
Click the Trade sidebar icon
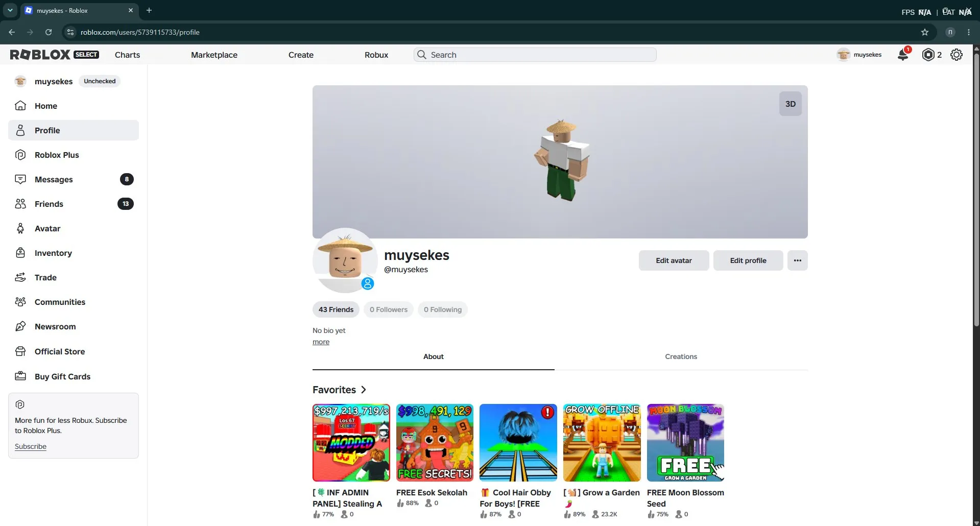coord(20,277)
